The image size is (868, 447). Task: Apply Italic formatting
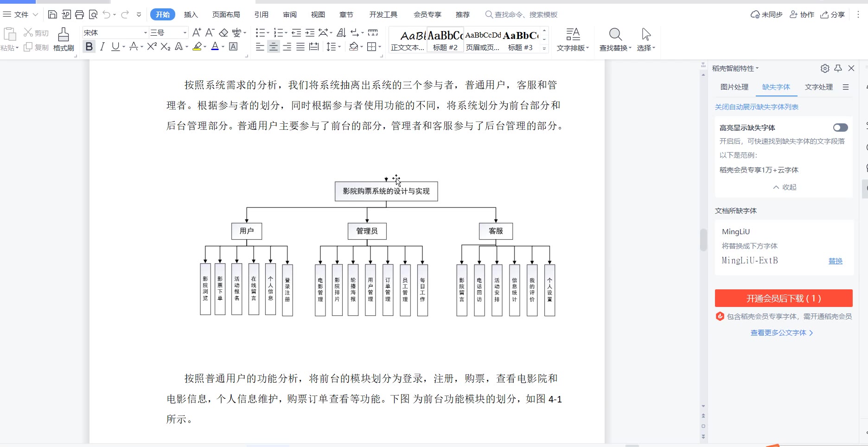tap(102, 46)
